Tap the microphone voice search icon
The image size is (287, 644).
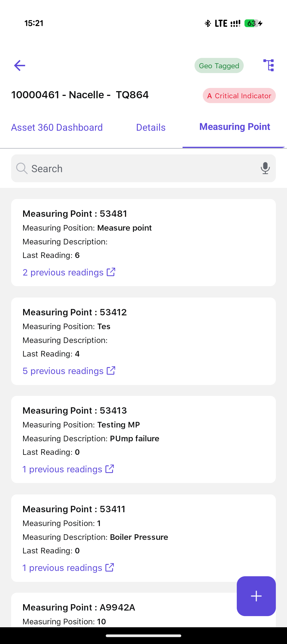point(265,168)
